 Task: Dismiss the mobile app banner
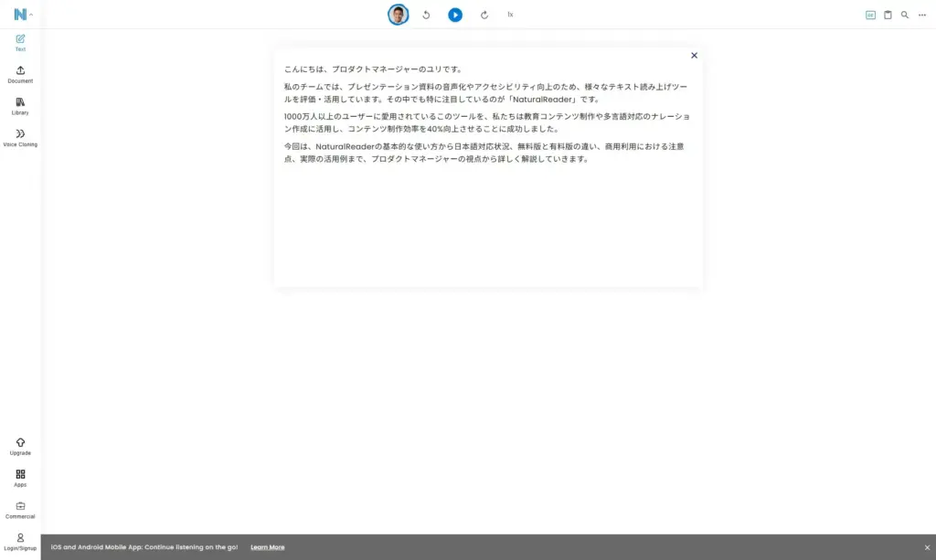[927, 547]
